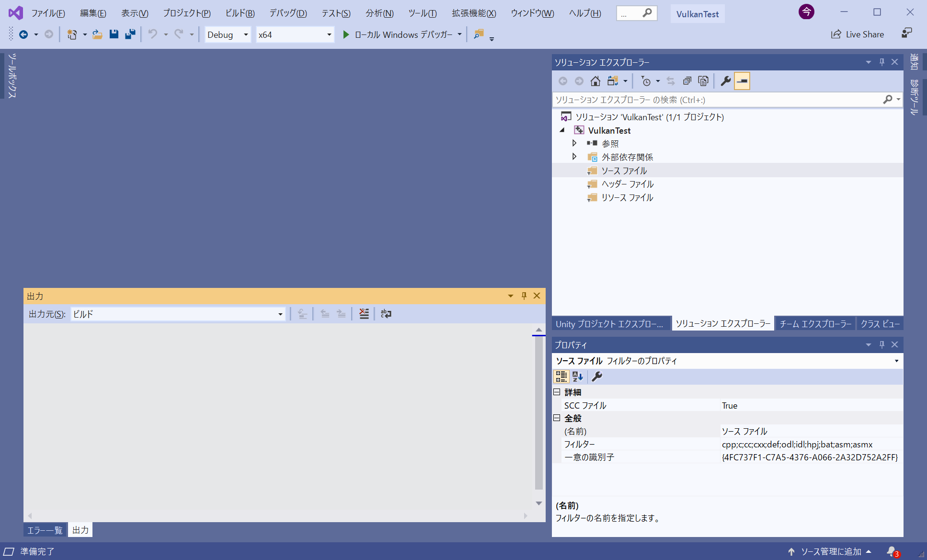Image resolution: width=927 pixels, height=560 pixels.
Task: Pin the Output panel with auto-hide pin
Action: 524,296
